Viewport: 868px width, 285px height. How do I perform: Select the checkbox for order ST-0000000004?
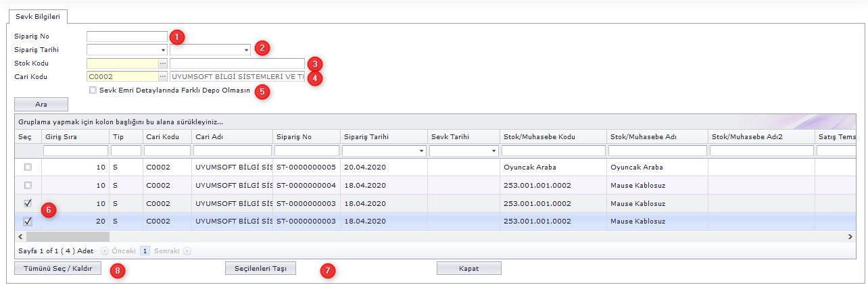[x=28, y=185]
